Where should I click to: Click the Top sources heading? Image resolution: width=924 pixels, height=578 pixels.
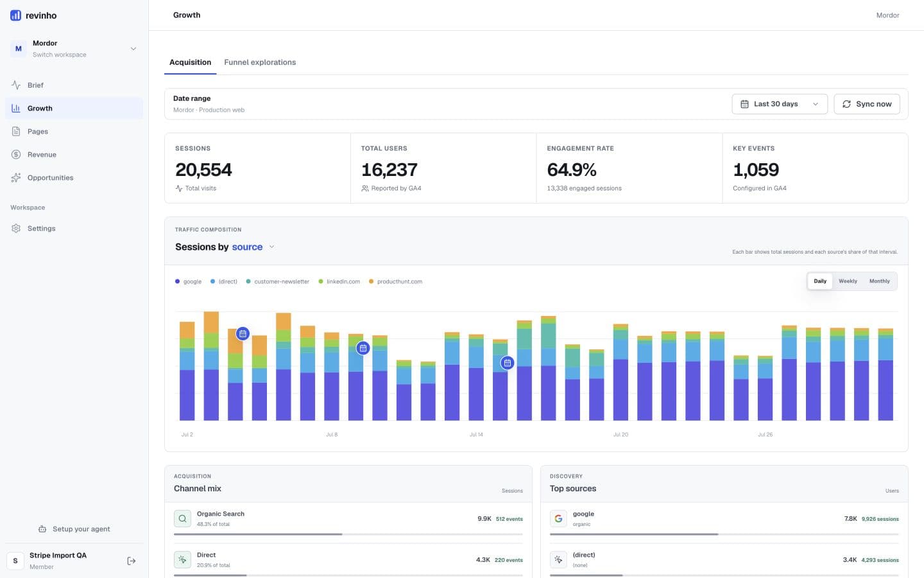(573, 488)
